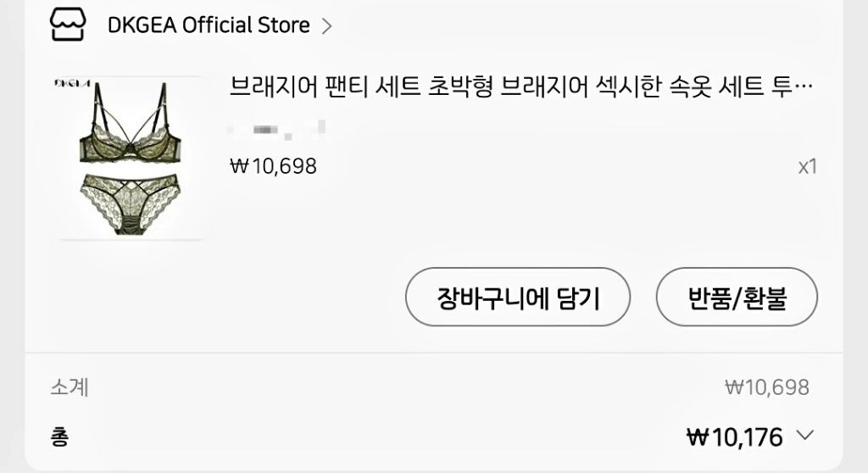This screenshot has width=868, height=473.
Task: Open the product title starting with 브래지어 팬티 세트
Action: click(x=521, y=87)
